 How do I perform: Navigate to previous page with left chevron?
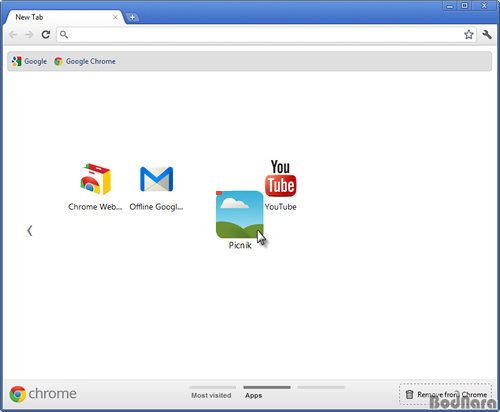point(30,230)
